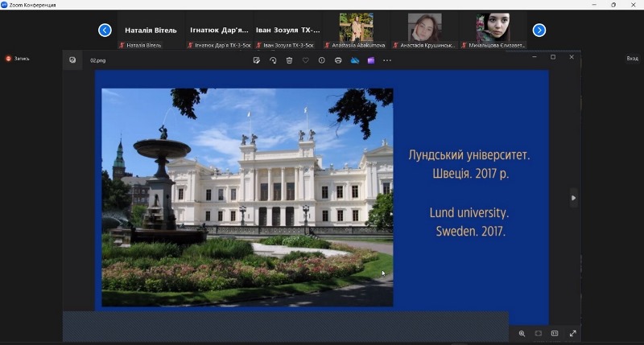The width and height of the screenshot is (644, 345).
Task: Fit image to window using the fit icon
Action: [x=539, y=333]
